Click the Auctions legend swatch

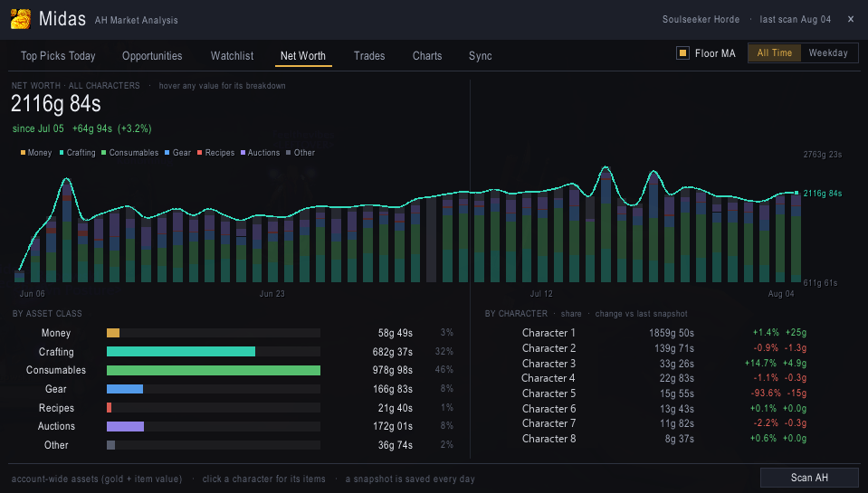point(243,153)
